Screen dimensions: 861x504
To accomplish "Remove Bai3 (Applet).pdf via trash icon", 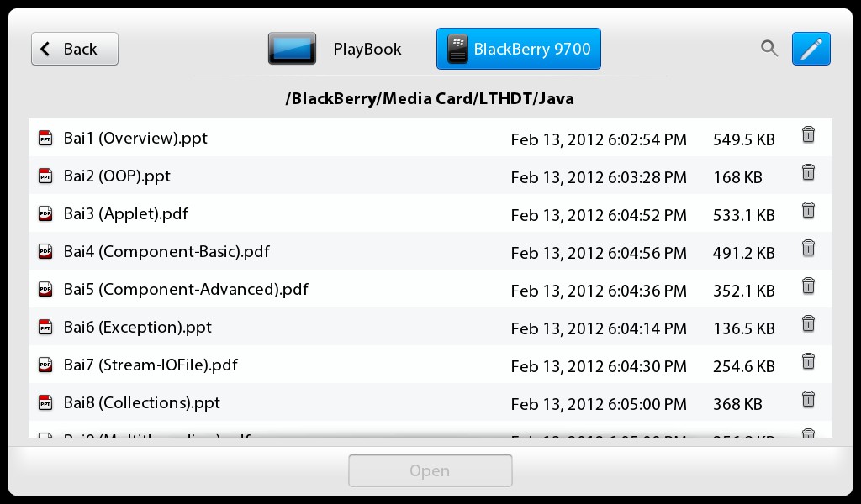I will tap(808, 210).
